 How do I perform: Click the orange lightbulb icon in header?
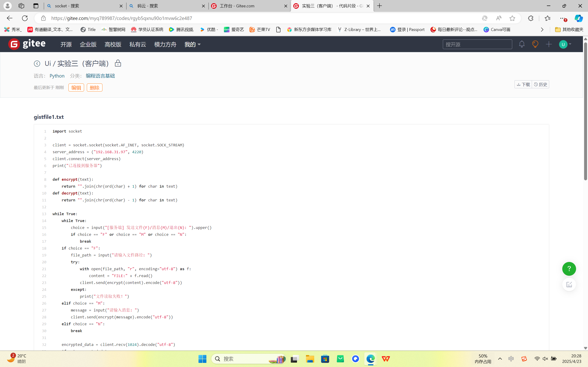[x=535, y=44]
